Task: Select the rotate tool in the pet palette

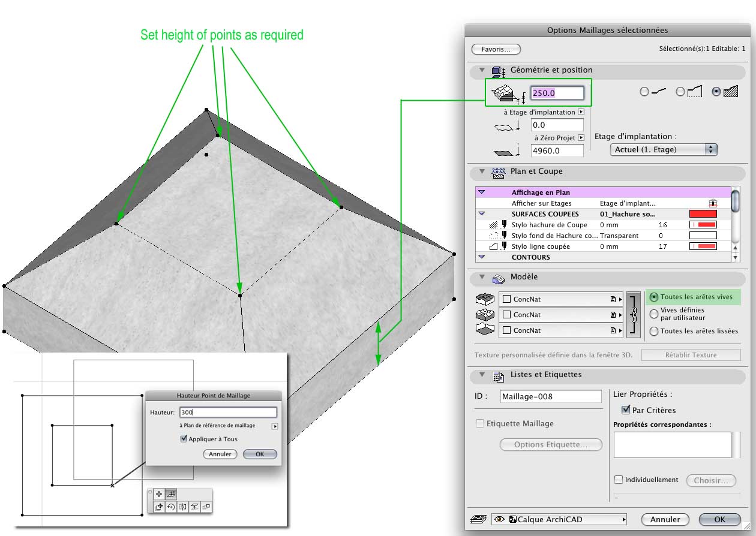Action: pyautogui.click(x=171, y=507)
